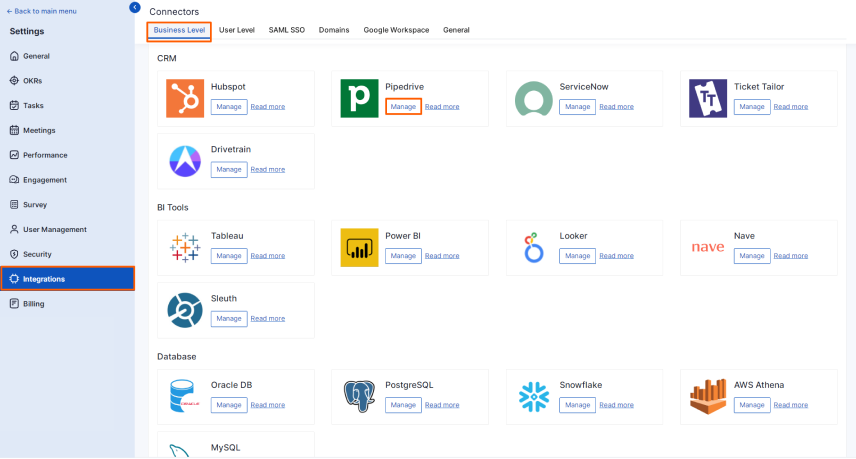Manage the Power BI connector
The width and height of the screenshot is (856, 459).
(x=403, y=256)
